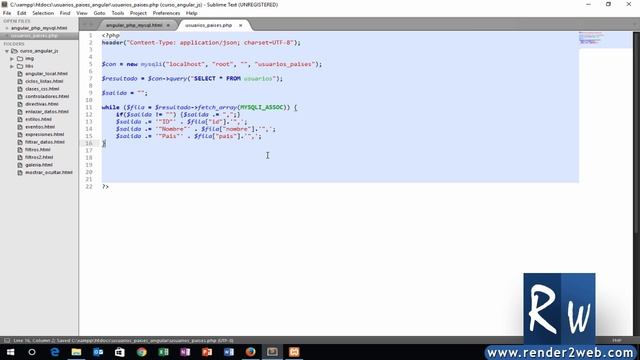Open XAMPP from the taskbar

click(294, 352)
